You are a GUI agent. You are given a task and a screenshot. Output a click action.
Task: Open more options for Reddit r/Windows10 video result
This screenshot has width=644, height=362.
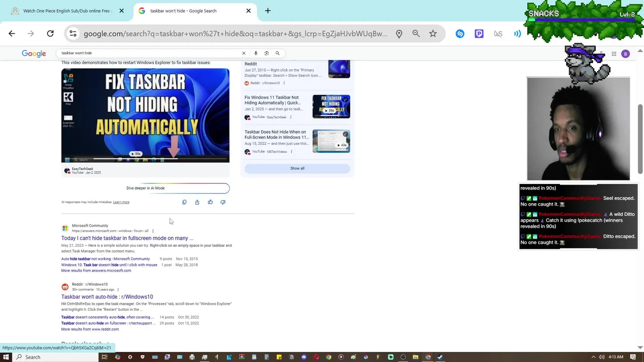tap(284, 83)
